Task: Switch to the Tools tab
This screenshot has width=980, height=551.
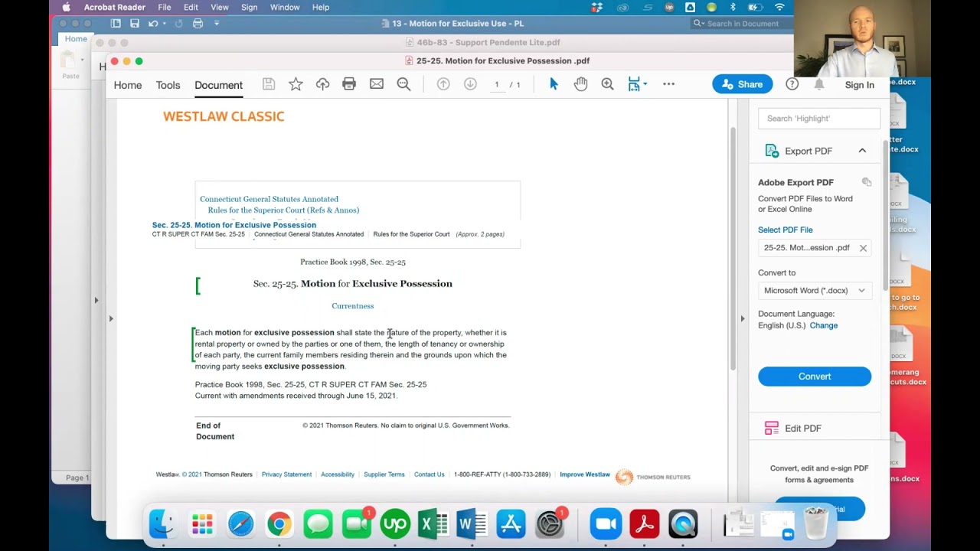Action: coord(168,85)
